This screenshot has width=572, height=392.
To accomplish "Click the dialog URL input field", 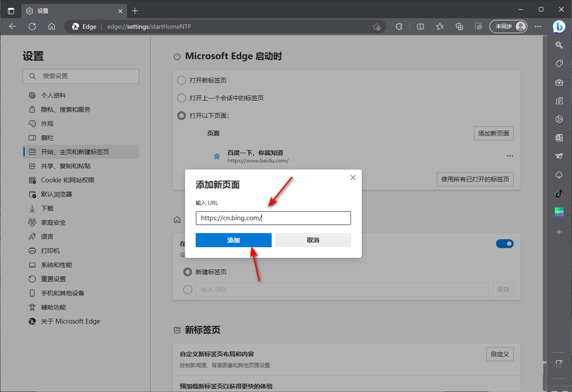I will (273, 218).
